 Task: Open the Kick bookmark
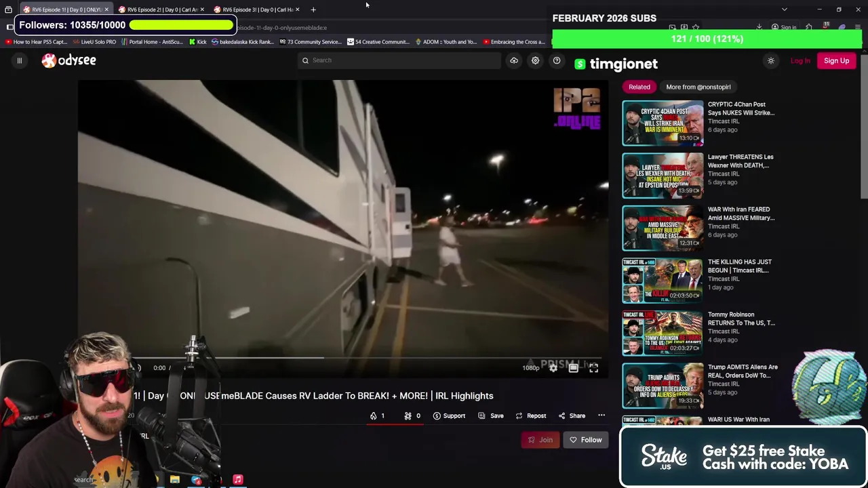tap(197, 42)
